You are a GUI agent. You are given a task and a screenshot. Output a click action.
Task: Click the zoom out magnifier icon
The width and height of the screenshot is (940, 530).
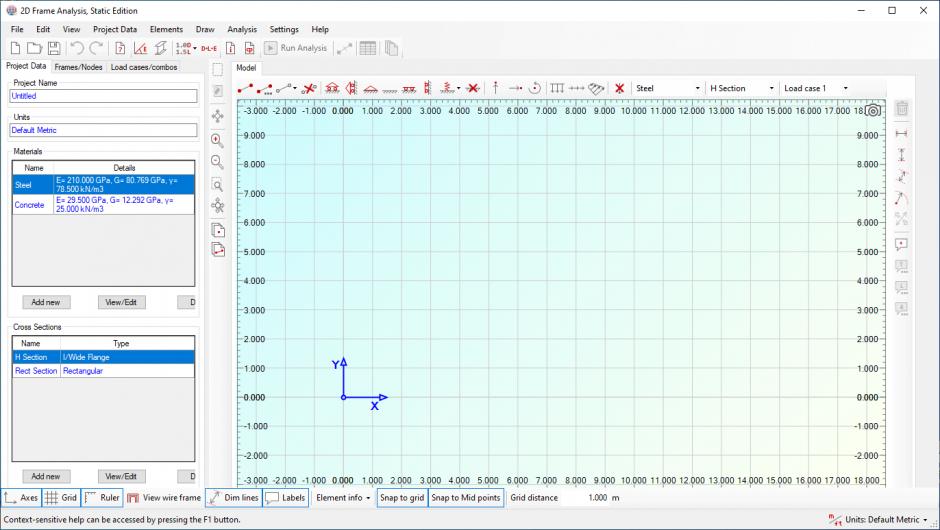pos(218,162)
